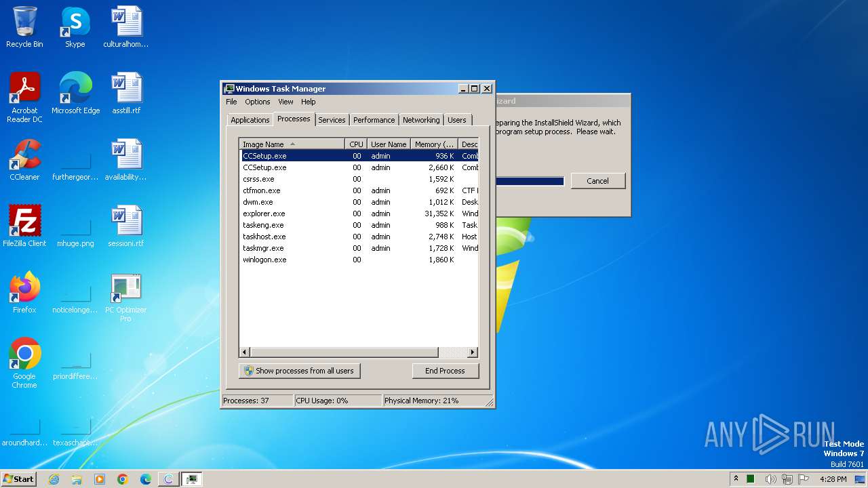This screenshot has height=488, width=868.
Task: Switch to the Networking tab
Action: pos(421,120)
